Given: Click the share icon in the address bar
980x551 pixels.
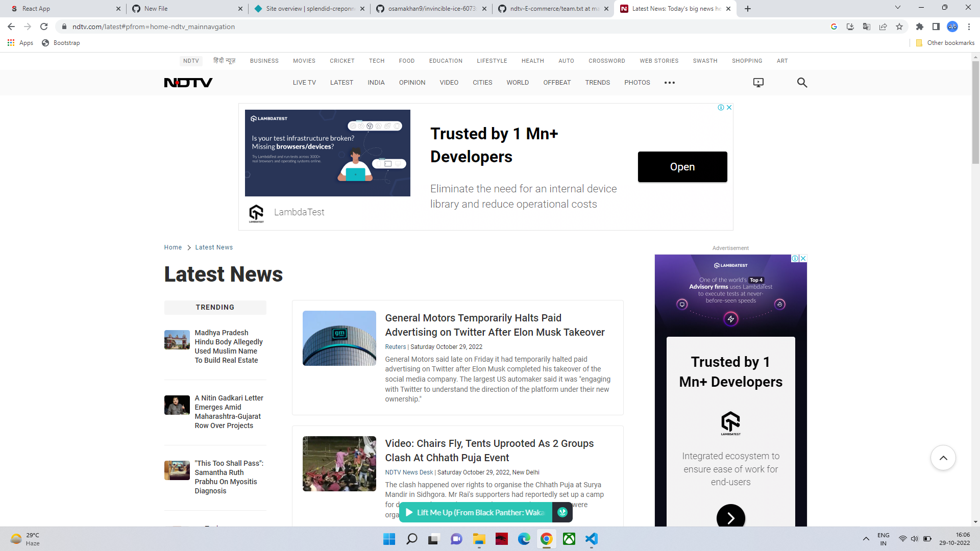Looking at the screenshot, I should pyautogui.click(x=883, y=27).
